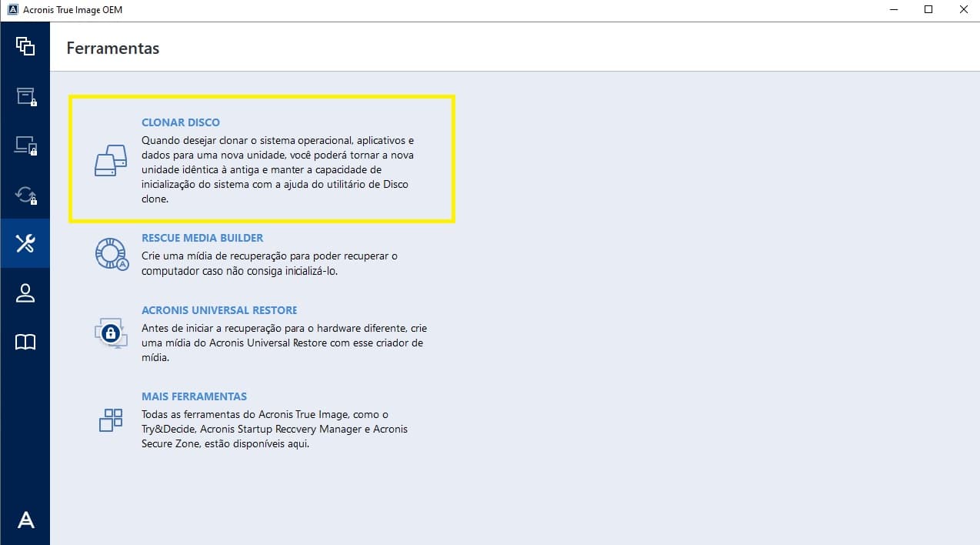Click the description text starting 'Quando desejar clonar'
The width and height of the screenshot is (980, 545).
pos(278,169)
